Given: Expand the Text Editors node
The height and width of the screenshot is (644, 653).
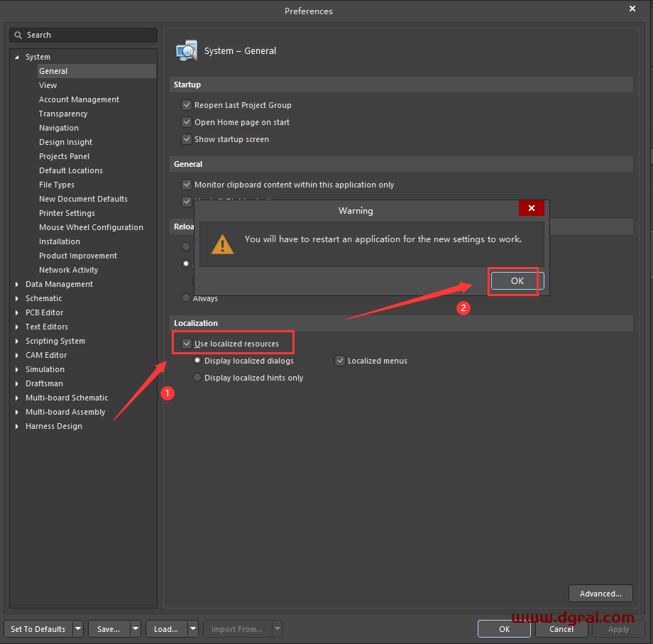Looking at the screenshot, I should point(16,327).
